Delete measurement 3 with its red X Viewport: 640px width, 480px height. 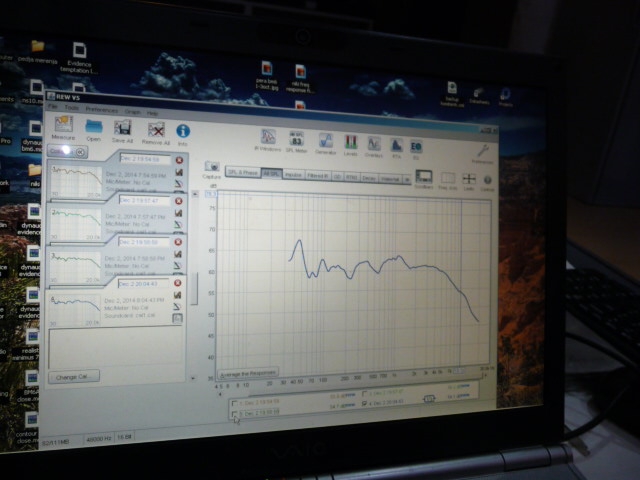pyautogui.click(x=178, y=242)
